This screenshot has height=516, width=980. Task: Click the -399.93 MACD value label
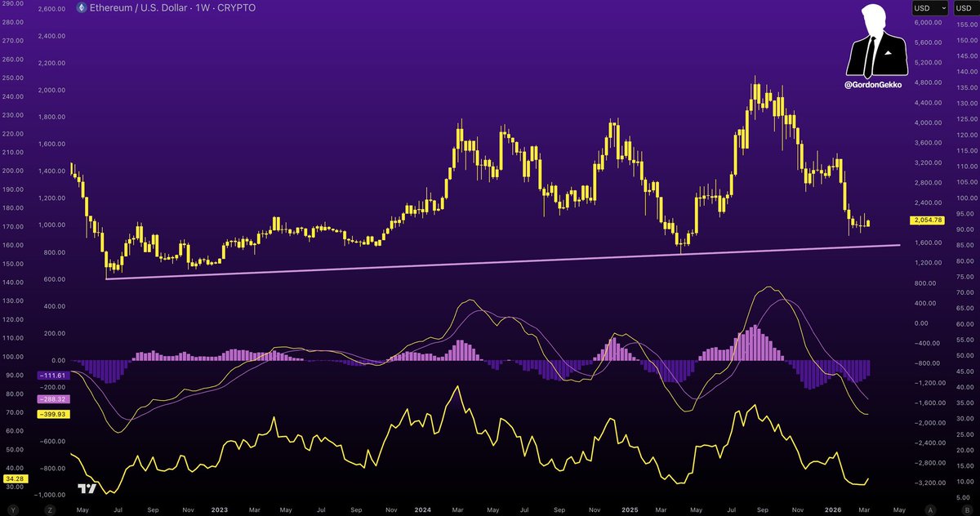pos(53,415)
